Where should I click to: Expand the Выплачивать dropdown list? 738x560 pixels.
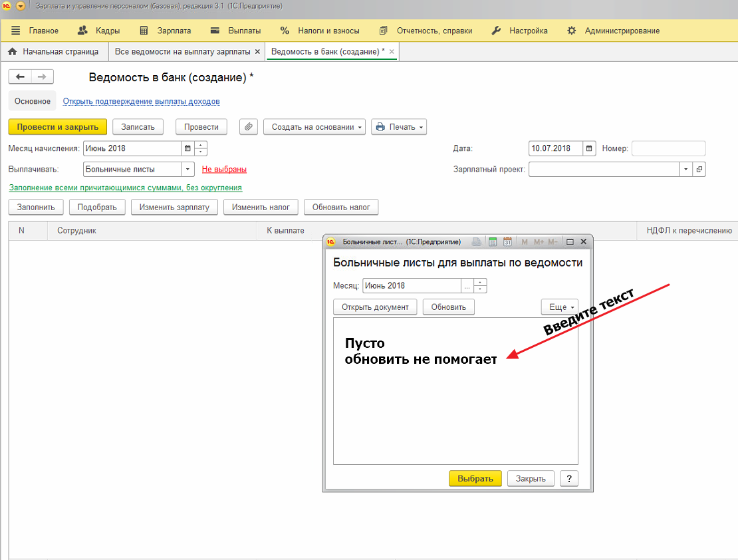pyautogui.click(x=187, y=170)
